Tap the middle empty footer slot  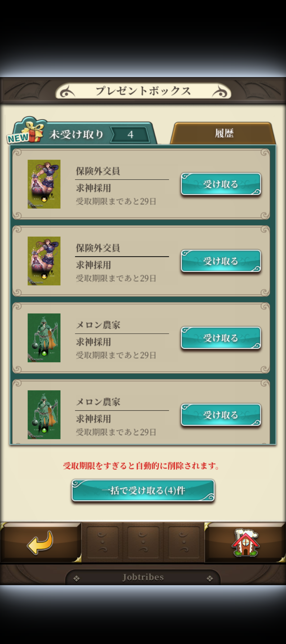[x=143, y=542]
